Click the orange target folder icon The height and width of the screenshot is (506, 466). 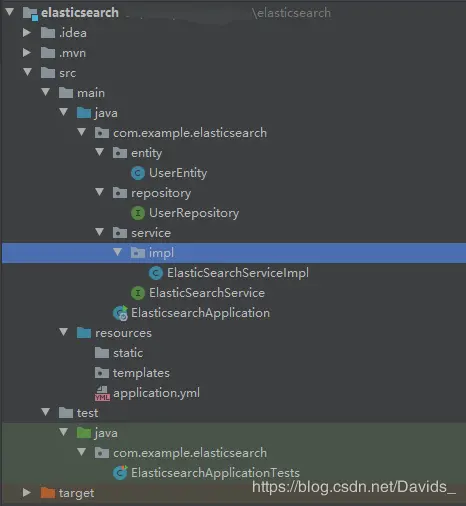(x=48, y=493)
